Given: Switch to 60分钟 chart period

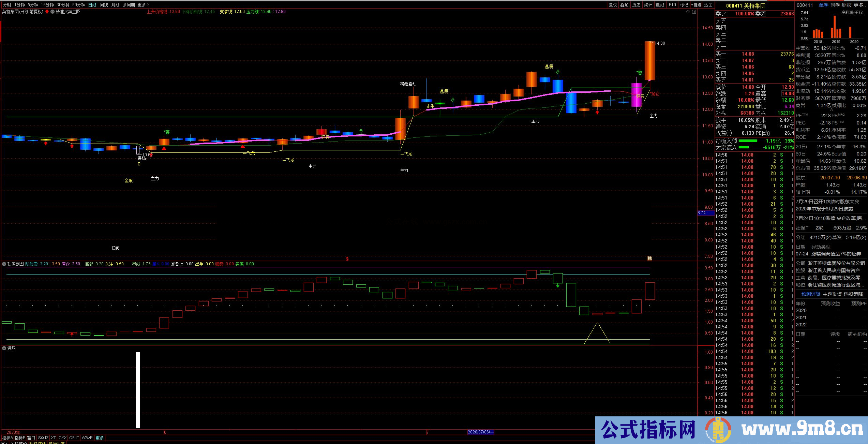Looking at the screenshot, I should 78,5.
